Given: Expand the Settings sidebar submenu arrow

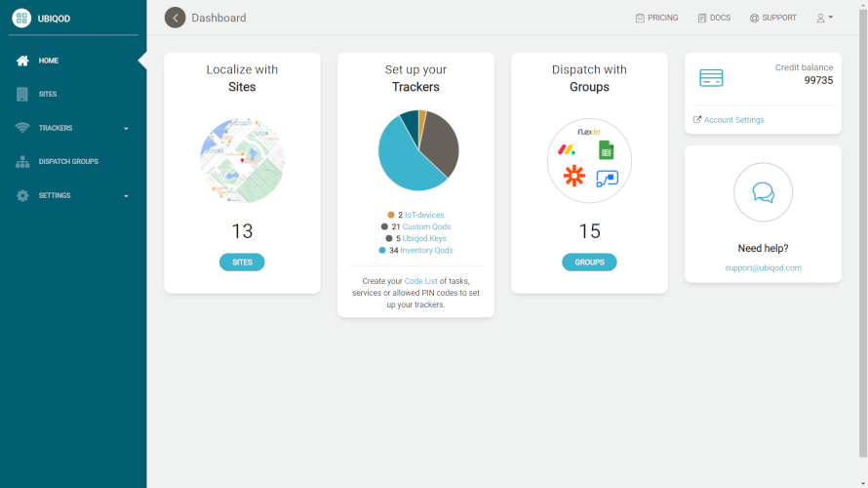Looking at the screenshot, I should [x=126, y=196].
